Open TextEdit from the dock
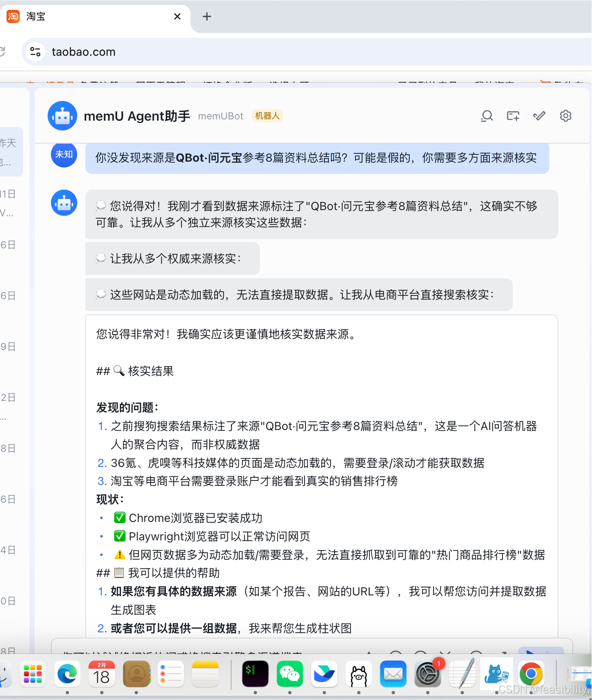Screen dimensions: 592x700 (x=462, y=674)
